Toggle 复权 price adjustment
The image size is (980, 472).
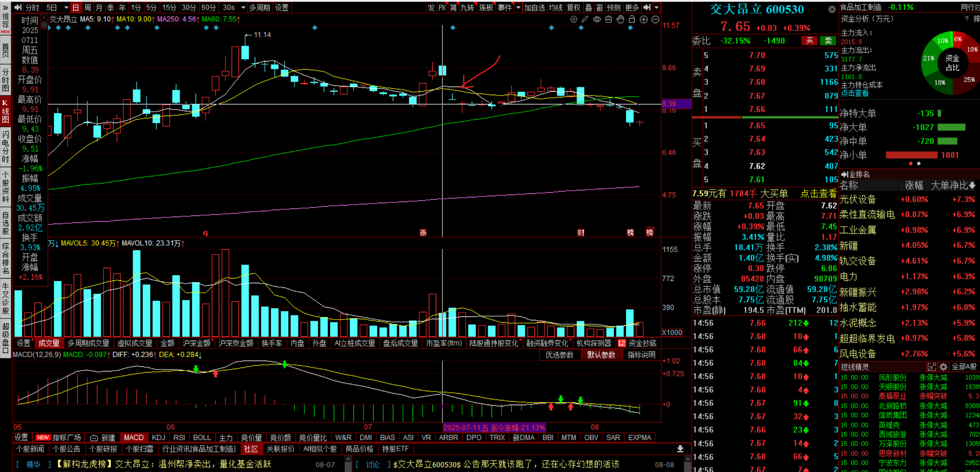tap(573, 7)
